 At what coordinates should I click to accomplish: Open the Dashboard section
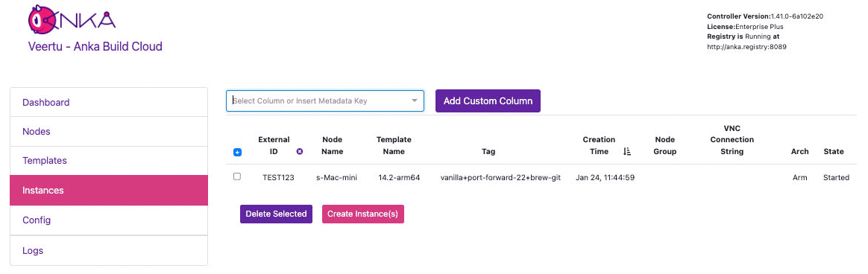pos(109,102)
